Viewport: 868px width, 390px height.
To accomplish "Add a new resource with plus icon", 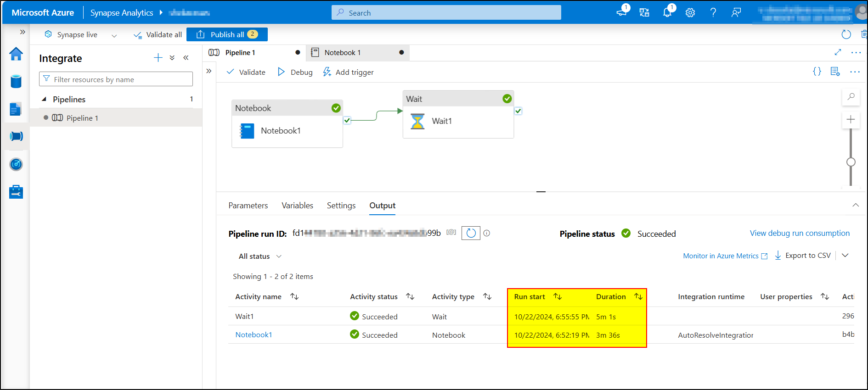I will [158, 57].
